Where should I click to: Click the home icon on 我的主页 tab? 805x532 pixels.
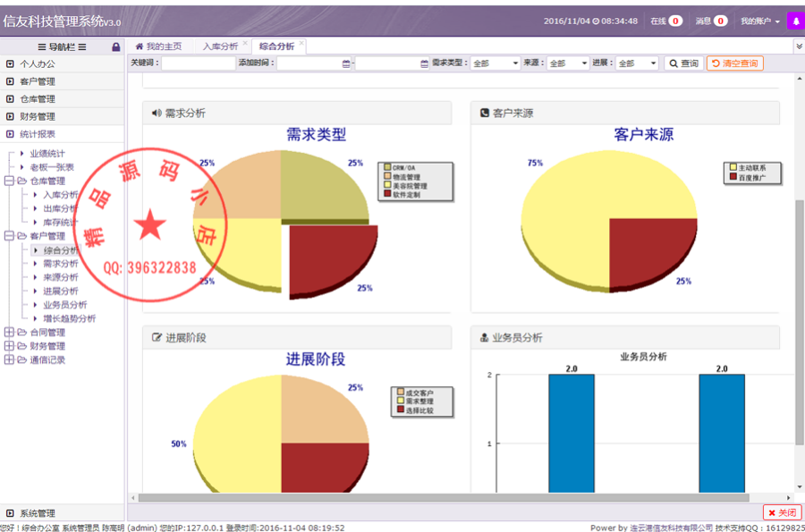click(139, 46)
